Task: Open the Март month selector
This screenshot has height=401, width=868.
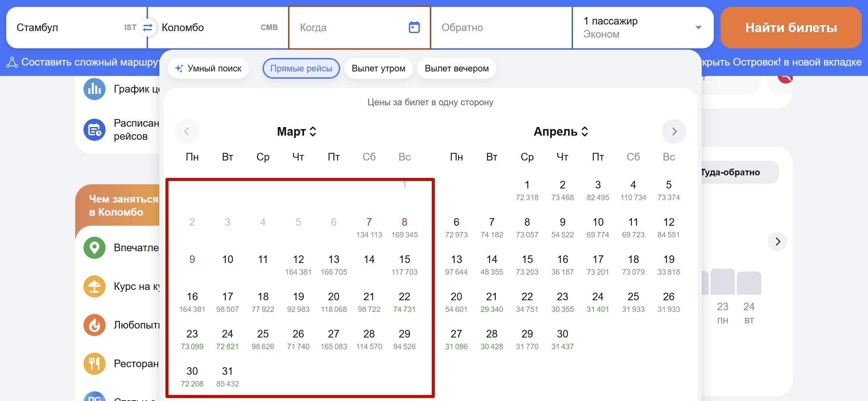Action: coord(296,131)
